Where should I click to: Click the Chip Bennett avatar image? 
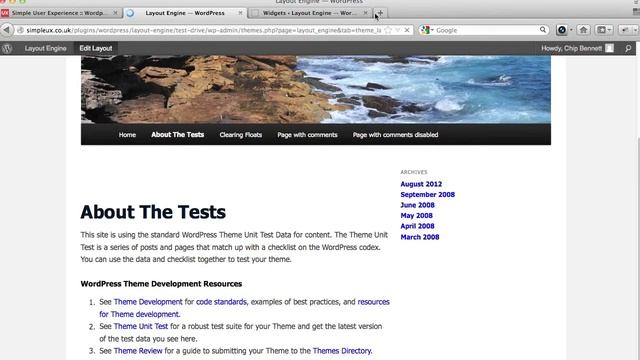click(x=609, y=48)
